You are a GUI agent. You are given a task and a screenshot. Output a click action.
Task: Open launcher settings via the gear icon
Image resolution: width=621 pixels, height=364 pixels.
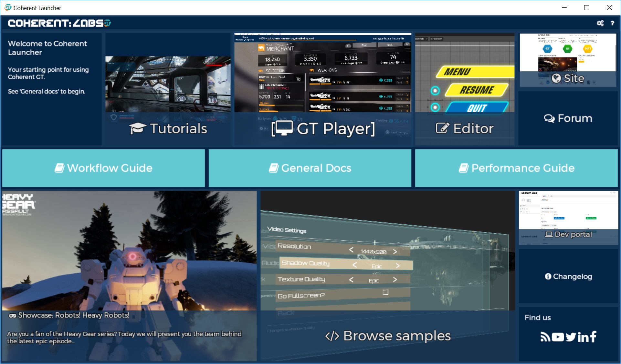tap(600, 23)
